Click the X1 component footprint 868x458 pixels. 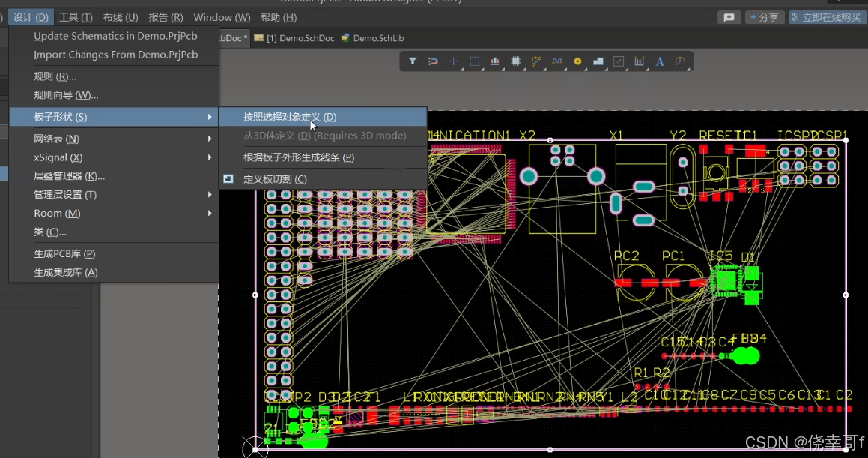pos(640,186)
